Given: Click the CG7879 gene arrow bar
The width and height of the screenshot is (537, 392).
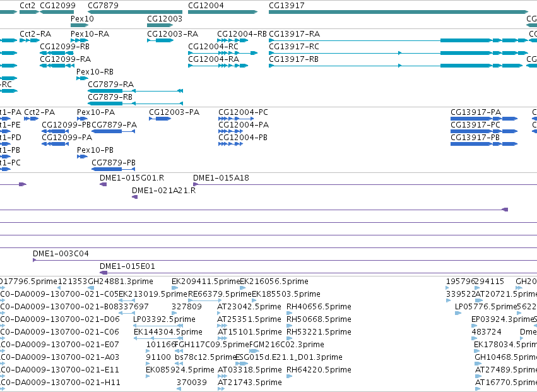Looking at the screenshot, I should pos(135,12).
